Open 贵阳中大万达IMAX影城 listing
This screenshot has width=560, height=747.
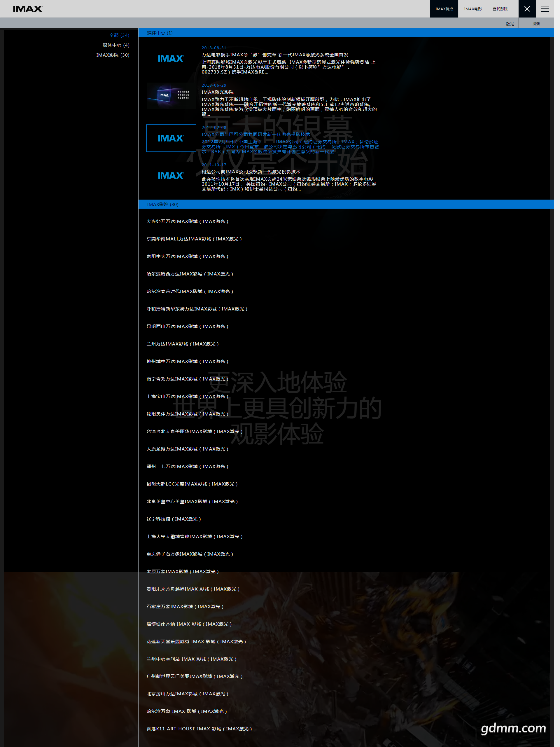pyautogui.click(x=187, y=256)
